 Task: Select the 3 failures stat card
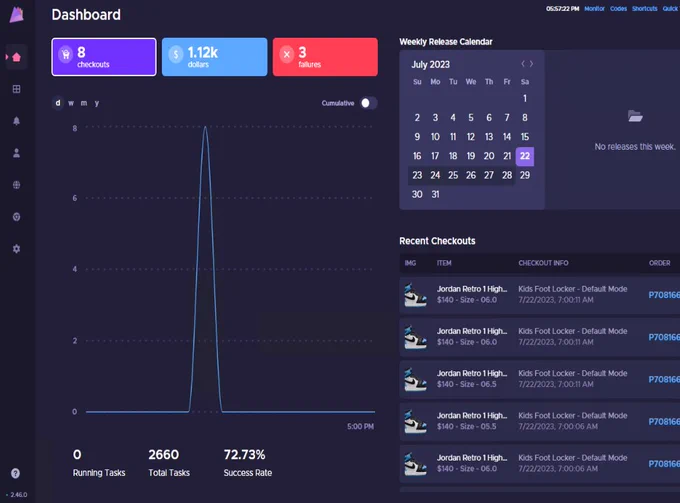pos(325,57)
